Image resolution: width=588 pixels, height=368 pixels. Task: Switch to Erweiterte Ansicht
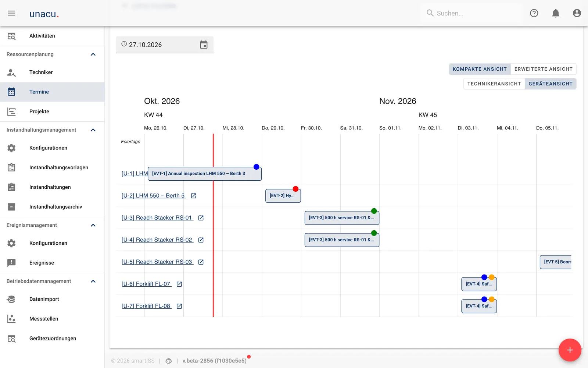pyautogui.click(x=544, y=69)
